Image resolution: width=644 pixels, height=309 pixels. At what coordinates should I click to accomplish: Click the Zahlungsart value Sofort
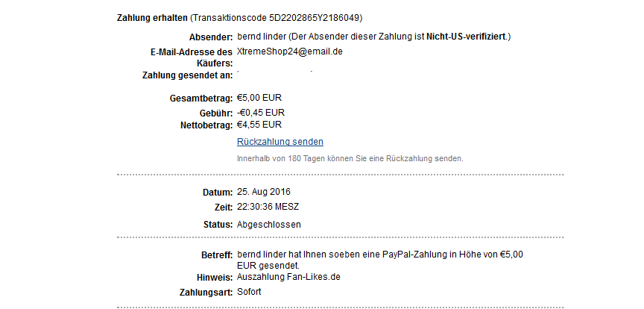[249, 291]
